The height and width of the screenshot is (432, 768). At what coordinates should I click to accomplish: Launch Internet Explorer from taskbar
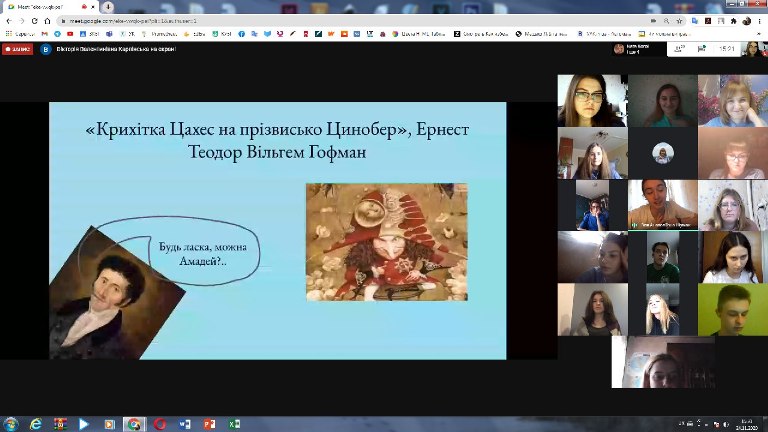click(x=36, y=424)
